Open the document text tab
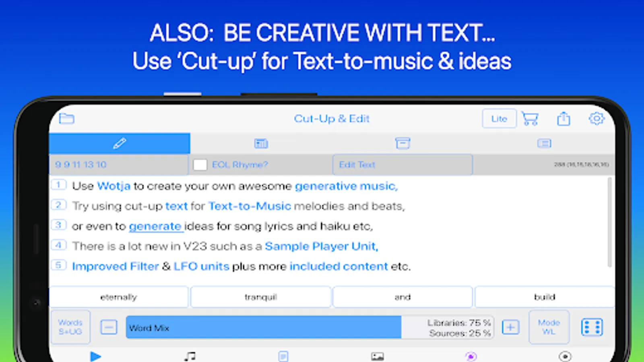Screen dimensions: 644x362 click(x=283, y=356)
